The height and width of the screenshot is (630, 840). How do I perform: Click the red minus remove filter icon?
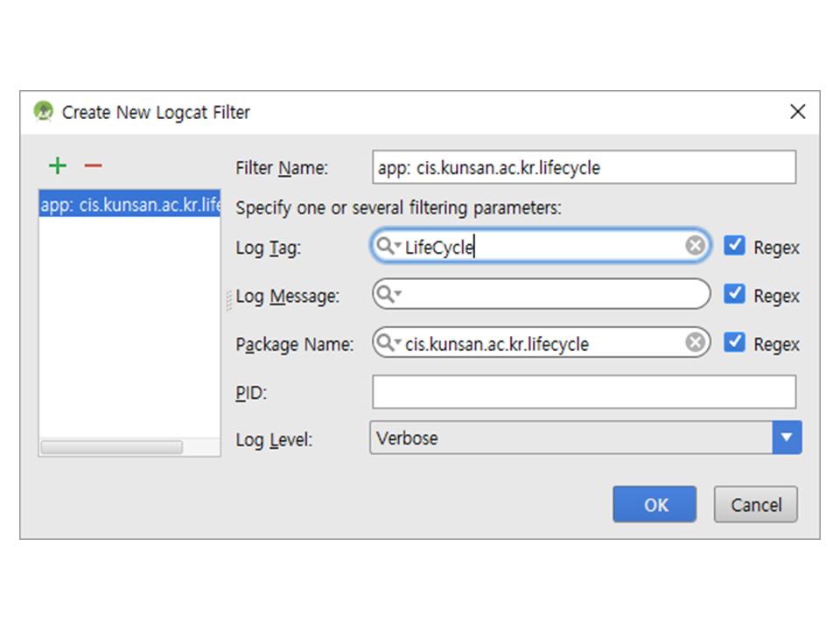pos(93,166)
